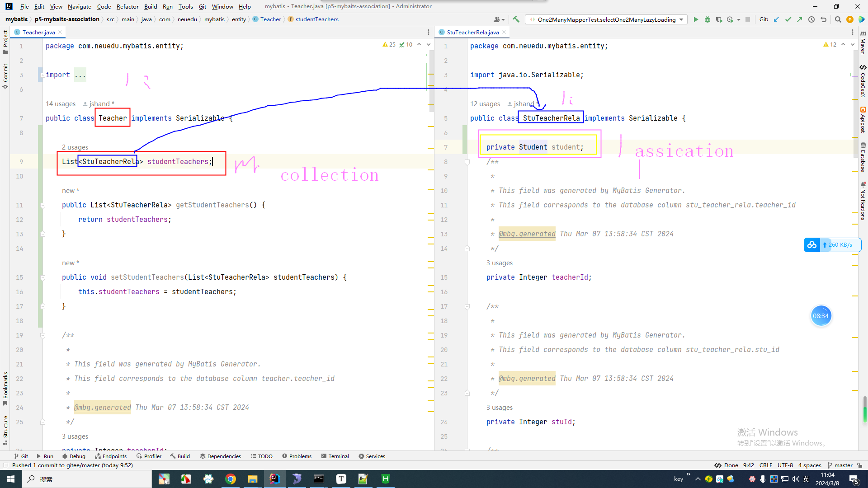Screen dimensions: 868x488
Task: Close the Teacher.java tab
Action: click(60, 32)
